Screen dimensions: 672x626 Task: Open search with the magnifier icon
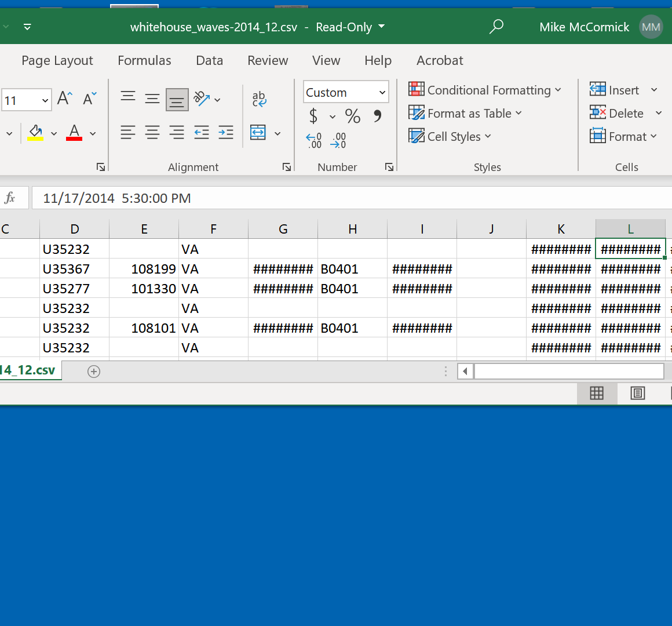496,27
